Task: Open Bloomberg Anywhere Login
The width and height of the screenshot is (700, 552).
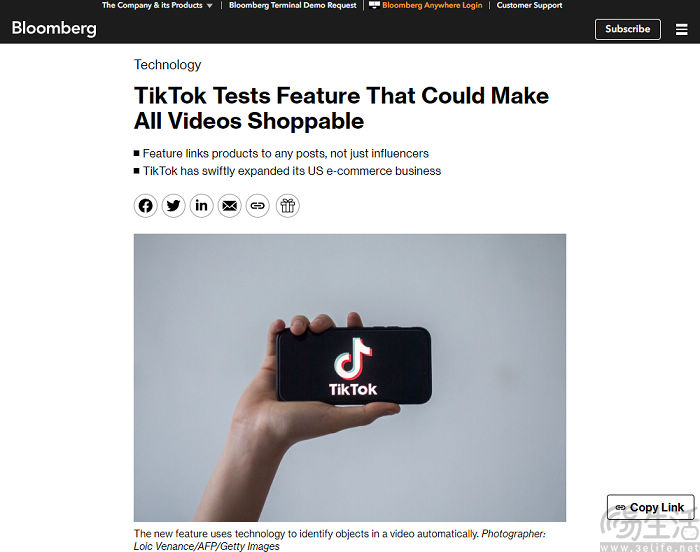Action: click(432, 5)
